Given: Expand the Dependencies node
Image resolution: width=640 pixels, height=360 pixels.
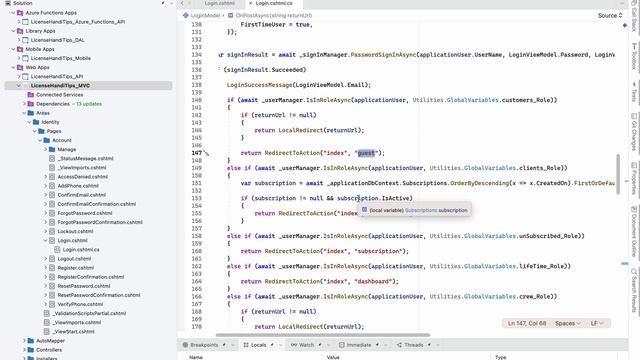Looking at the screenshot, I should point(24,104).
